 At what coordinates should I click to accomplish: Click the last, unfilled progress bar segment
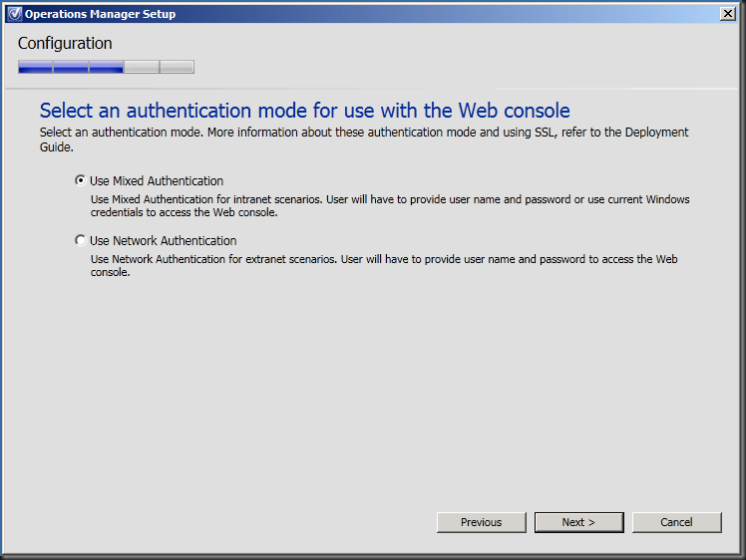[177, 67]
